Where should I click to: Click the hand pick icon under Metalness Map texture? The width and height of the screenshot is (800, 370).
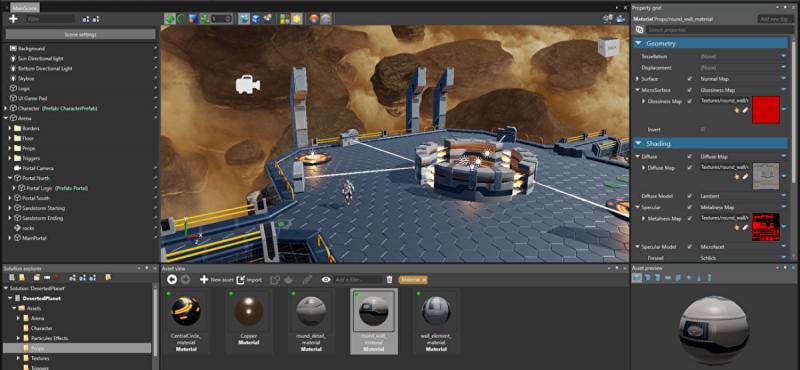point(737,227)
